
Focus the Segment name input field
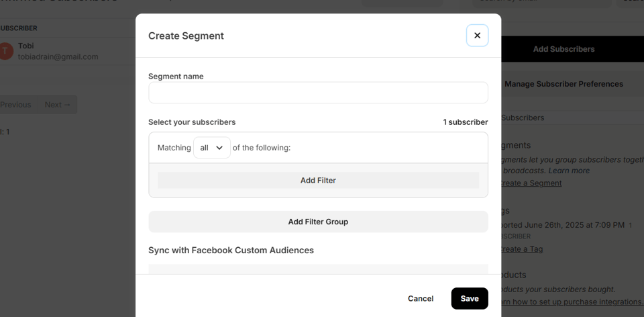pos(318,93)
